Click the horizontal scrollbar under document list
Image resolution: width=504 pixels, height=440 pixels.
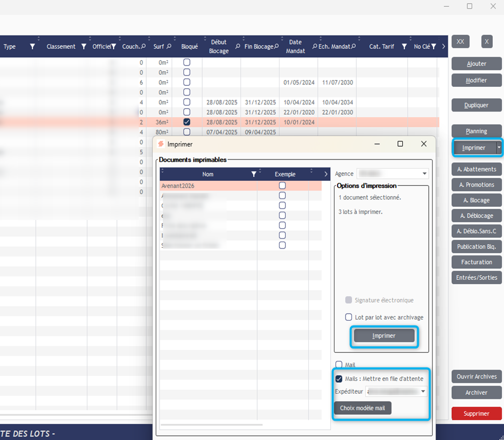tap(211, 425)
